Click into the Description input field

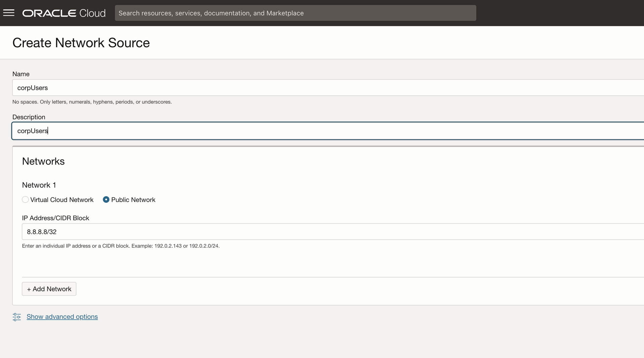point(328,131)
